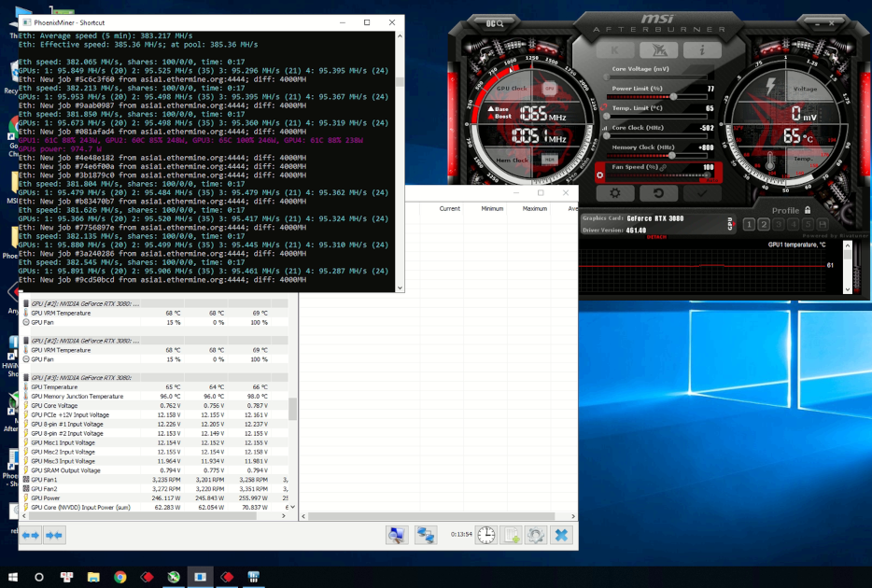872x588 pixels.
Task: Click the Maximum column header in HWiNFO
Action: click(x=534, y=208)
